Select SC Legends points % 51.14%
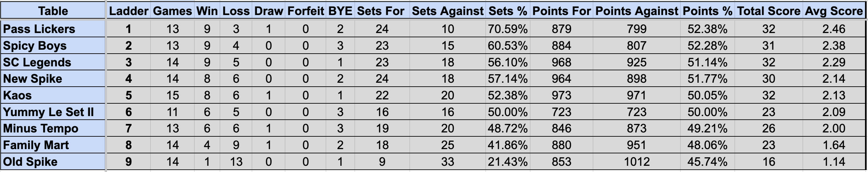 707,62
